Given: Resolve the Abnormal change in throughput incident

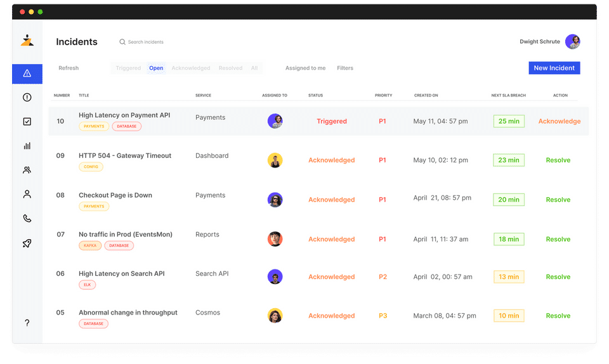Looking at the screenshot, I should pos(558,316).
